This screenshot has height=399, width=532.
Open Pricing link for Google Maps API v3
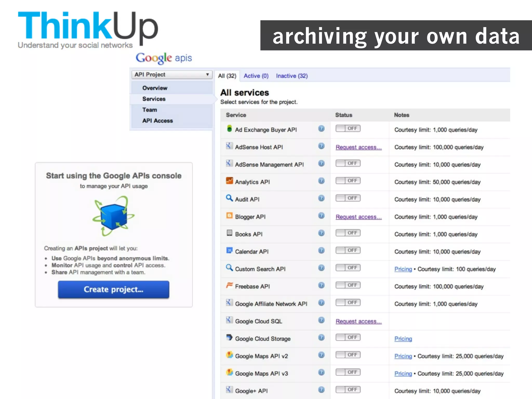[403, 374]
